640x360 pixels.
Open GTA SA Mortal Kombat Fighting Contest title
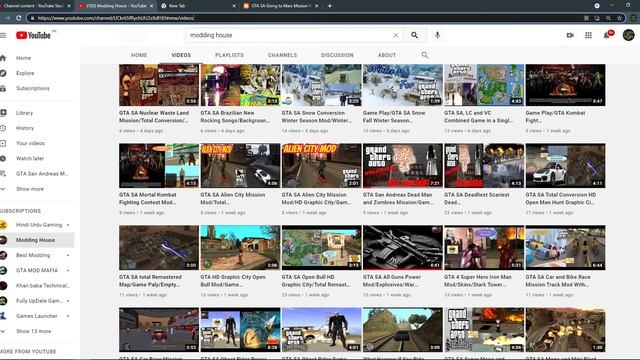tap(148, 199)
